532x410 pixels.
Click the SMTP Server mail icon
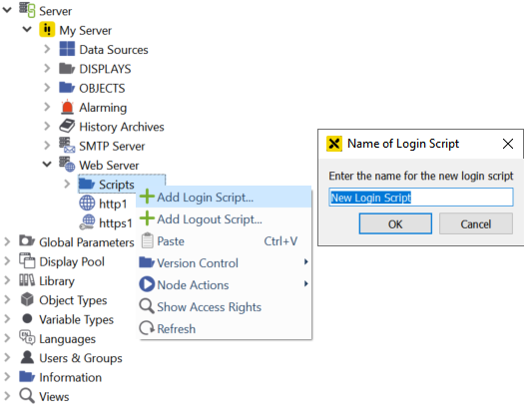[x=67, y=145]
